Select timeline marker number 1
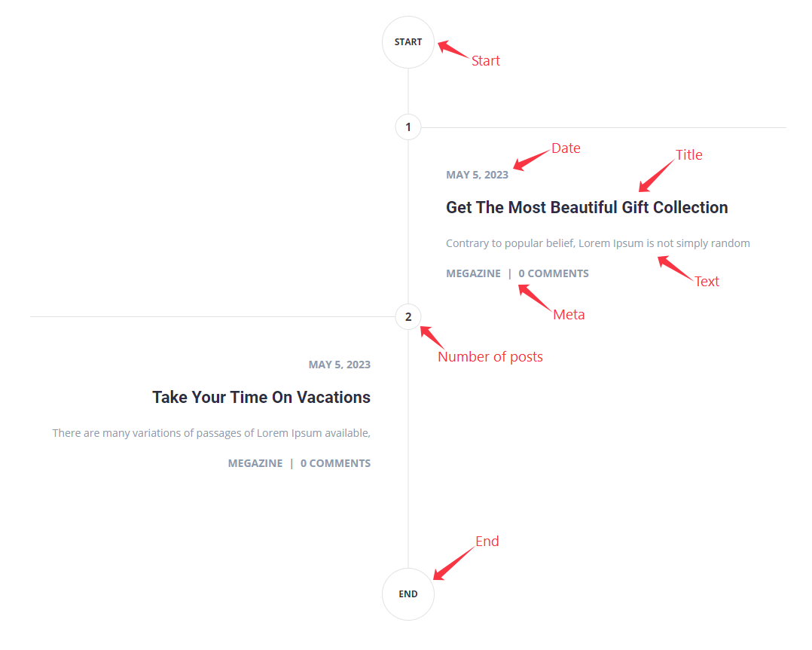 point(408,127)
